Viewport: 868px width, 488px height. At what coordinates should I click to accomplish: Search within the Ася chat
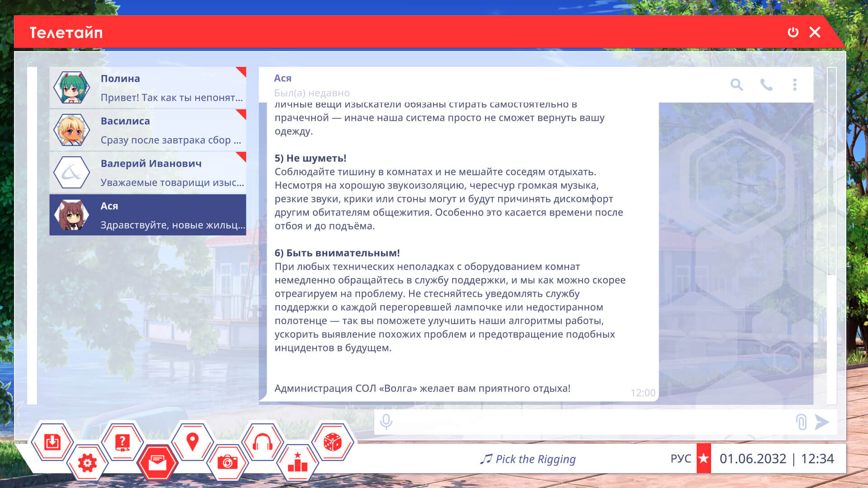(x=736, y=84)
